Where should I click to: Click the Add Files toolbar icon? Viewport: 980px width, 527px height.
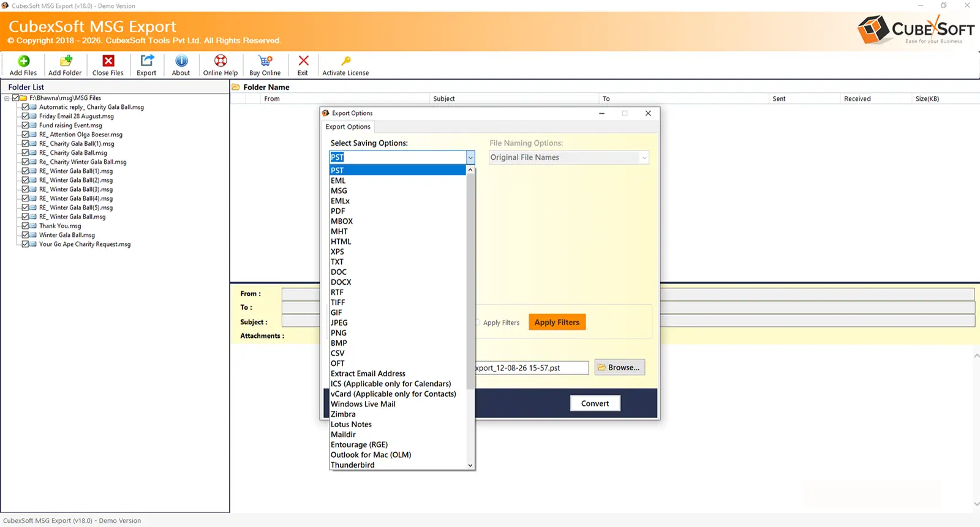tap(23, 61)
